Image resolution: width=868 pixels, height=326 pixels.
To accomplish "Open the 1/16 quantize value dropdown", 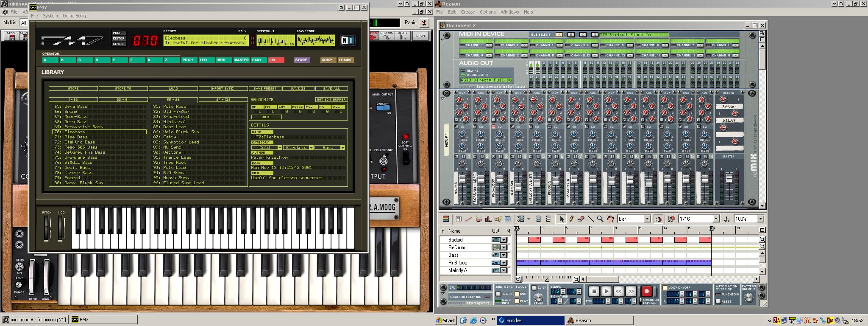I will [x=716, y=219].
